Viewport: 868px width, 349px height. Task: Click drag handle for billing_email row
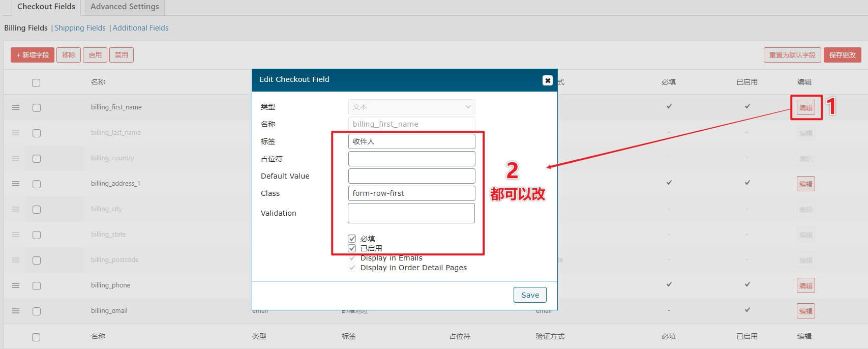(x=16, y=311)
